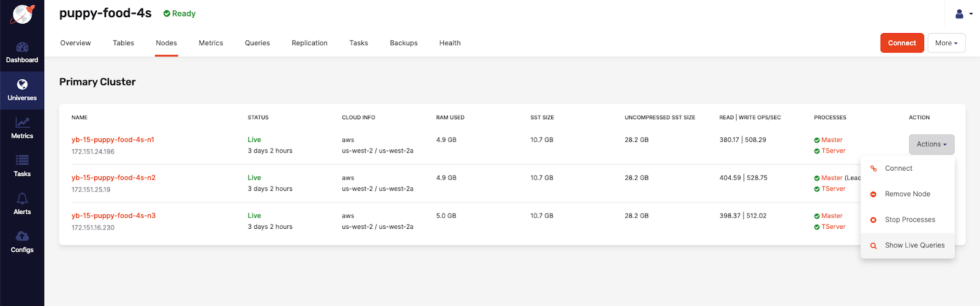Choose Connect in the Actions menu
Viewport: 980px width, 306px height.
click(x=899, y=168)
